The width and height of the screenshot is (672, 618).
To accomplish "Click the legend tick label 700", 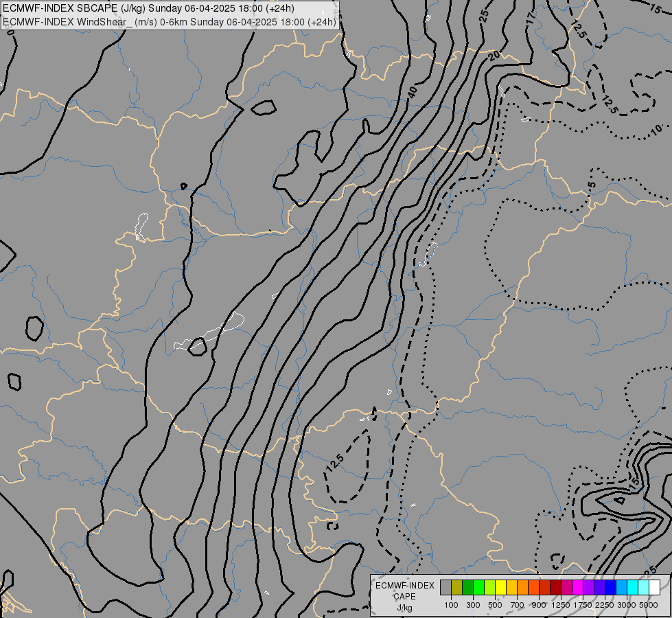I will [x=518, y=605].
